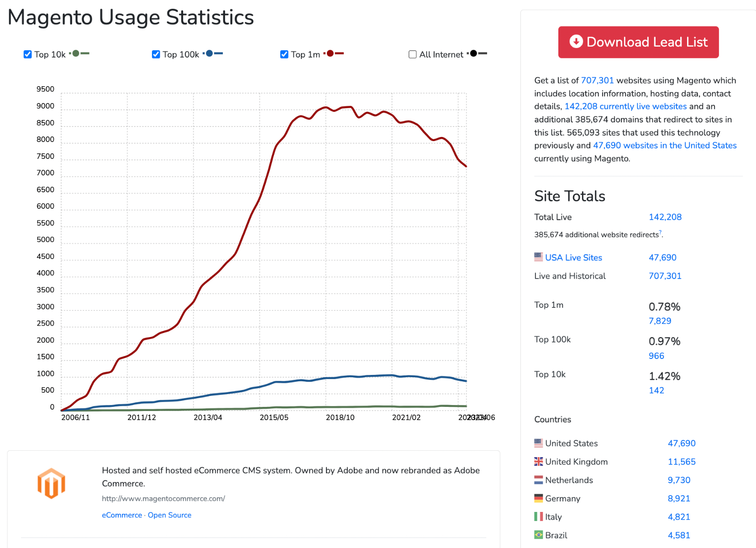This screenshot has height=548, width=756.
Task: Click the 2006/11 x-axis label
Action: tap(75, 417)
